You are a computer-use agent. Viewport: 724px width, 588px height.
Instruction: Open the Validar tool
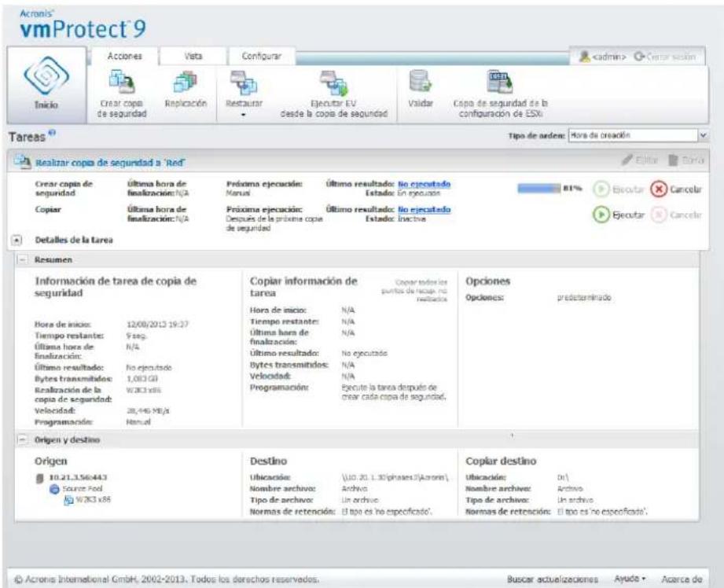421,90
